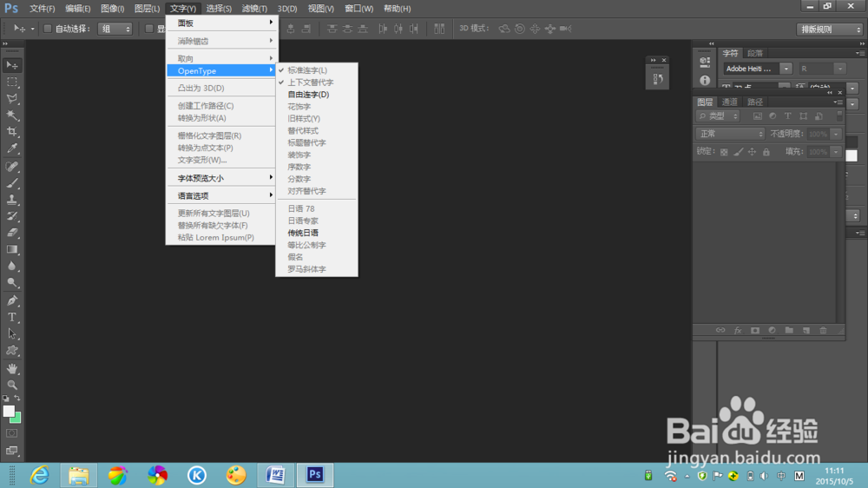This screenshot has width=868, height=488.
Task: Expand the 语言选项 submenu
Action: (221, 196)
